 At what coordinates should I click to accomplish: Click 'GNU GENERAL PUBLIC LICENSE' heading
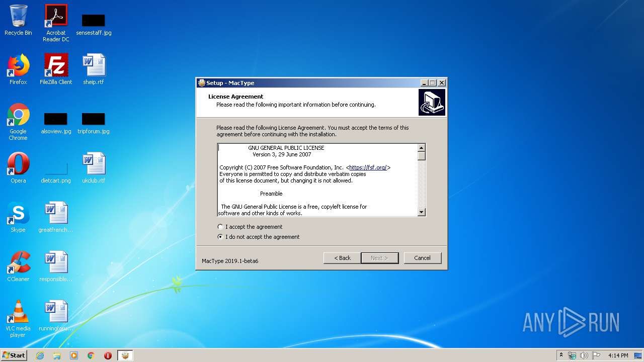pyautogui.click(x=286, y=148)
